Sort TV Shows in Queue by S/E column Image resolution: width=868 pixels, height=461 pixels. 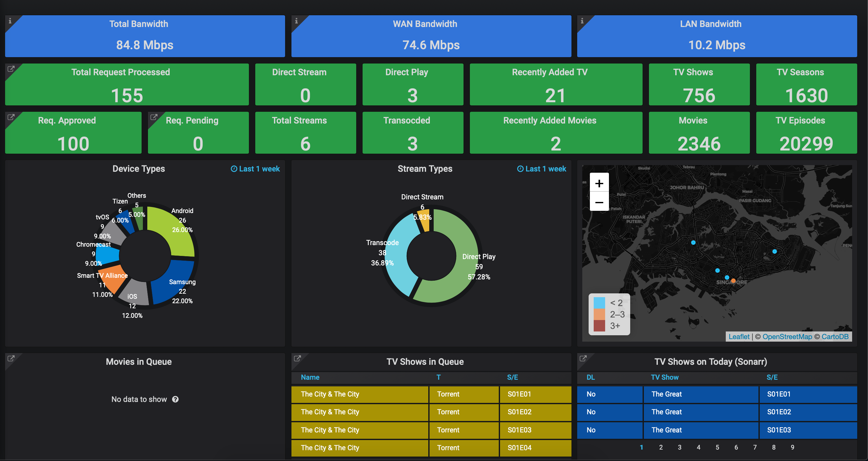[x=512, y=377]
